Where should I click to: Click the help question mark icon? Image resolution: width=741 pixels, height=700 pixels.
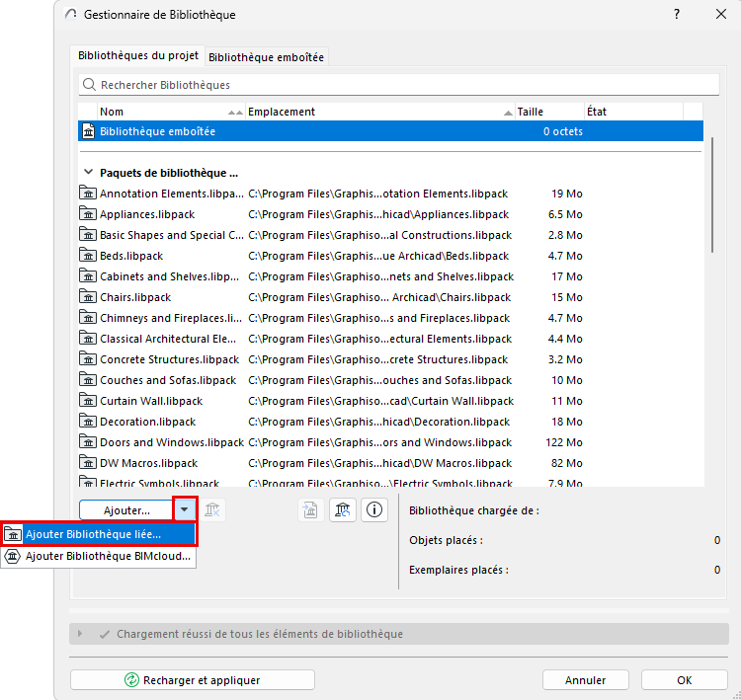tap(677, 14)
